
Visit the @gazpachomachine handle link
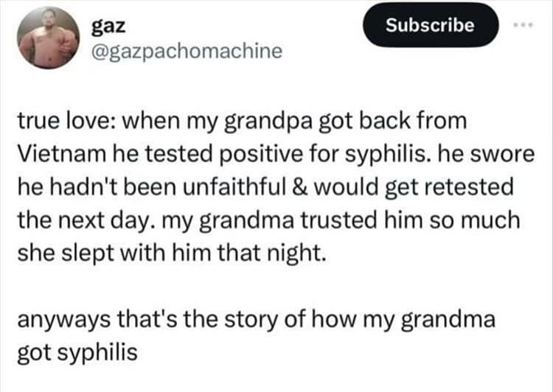[x=185, y=52]
